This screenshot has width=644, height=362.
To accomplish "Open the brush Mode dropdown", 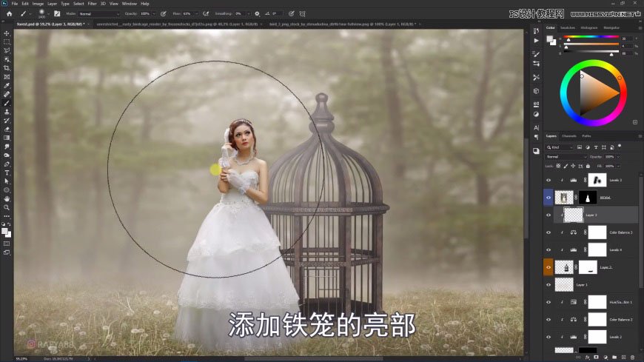I will coord(98,13).
